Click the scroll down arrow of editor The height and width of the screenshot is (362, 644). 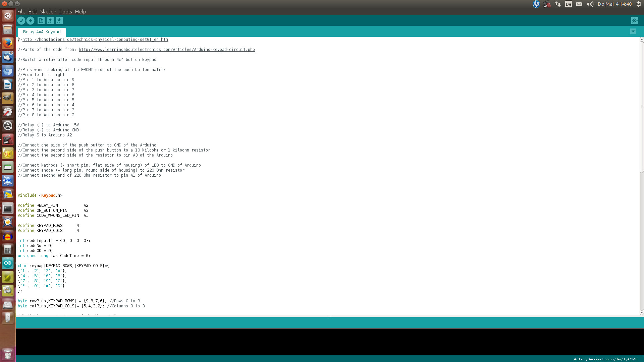tap(641, 313)
